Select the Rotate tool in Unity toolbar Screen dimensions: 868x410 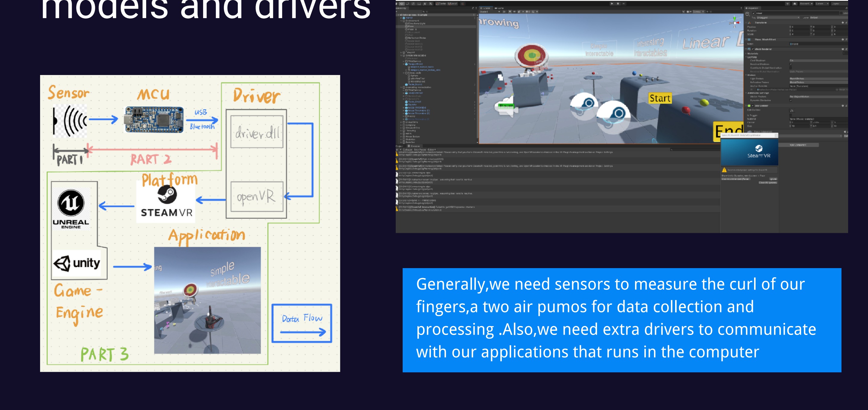408,4
